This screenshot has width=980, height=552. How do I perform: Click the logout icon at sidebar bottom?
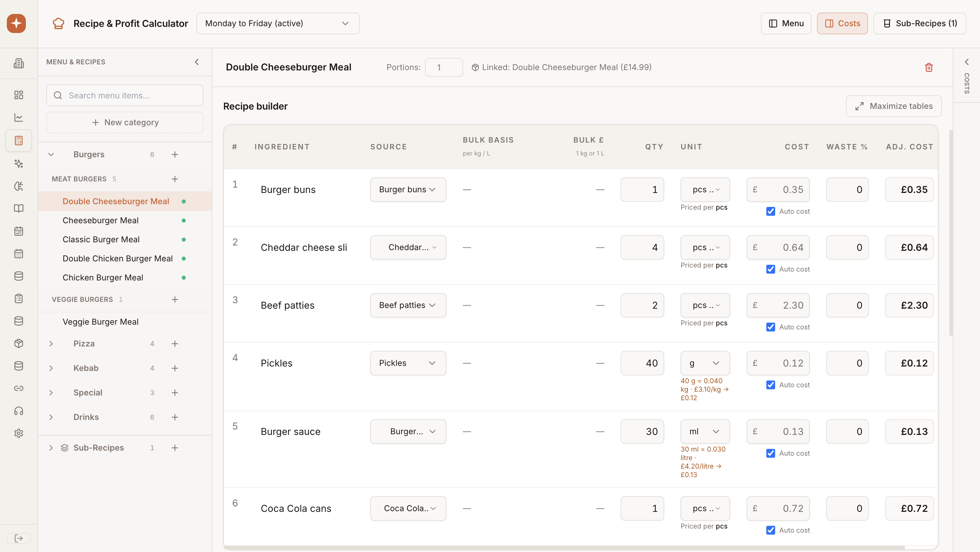19,538
